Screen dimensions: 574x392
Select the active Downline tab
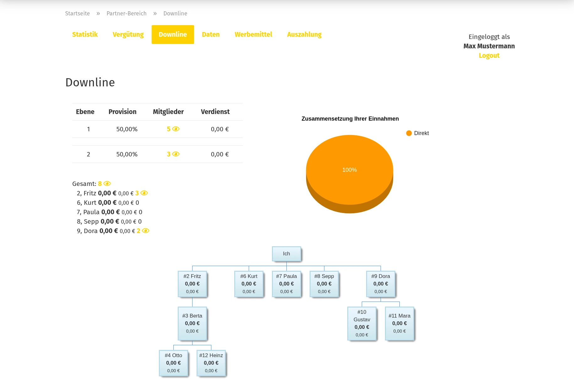coord(173,35)
